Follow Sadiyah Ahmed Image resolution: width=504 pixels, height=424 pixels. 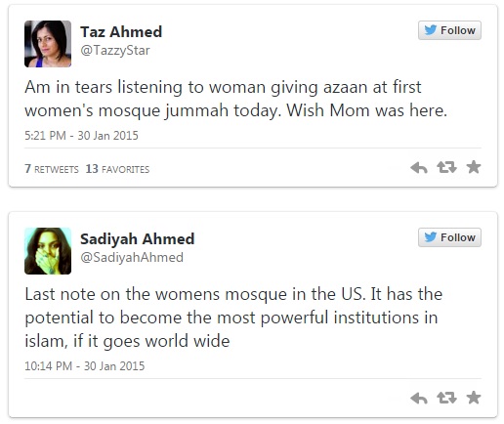449,237
